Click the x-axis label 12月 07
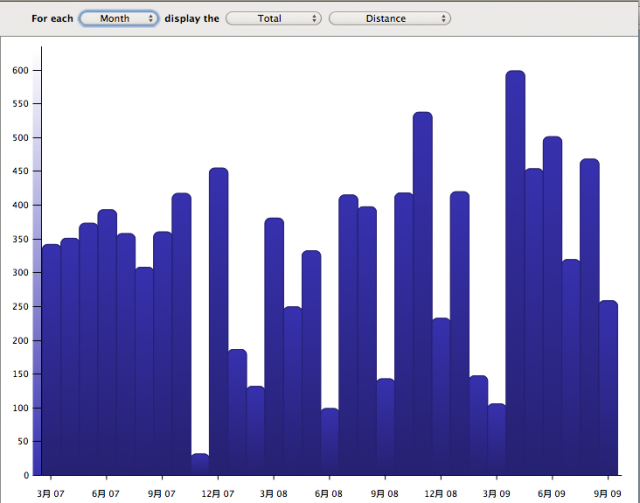Image resolution: width=640 pixels, height=503 pixels. tap(218, 494)
